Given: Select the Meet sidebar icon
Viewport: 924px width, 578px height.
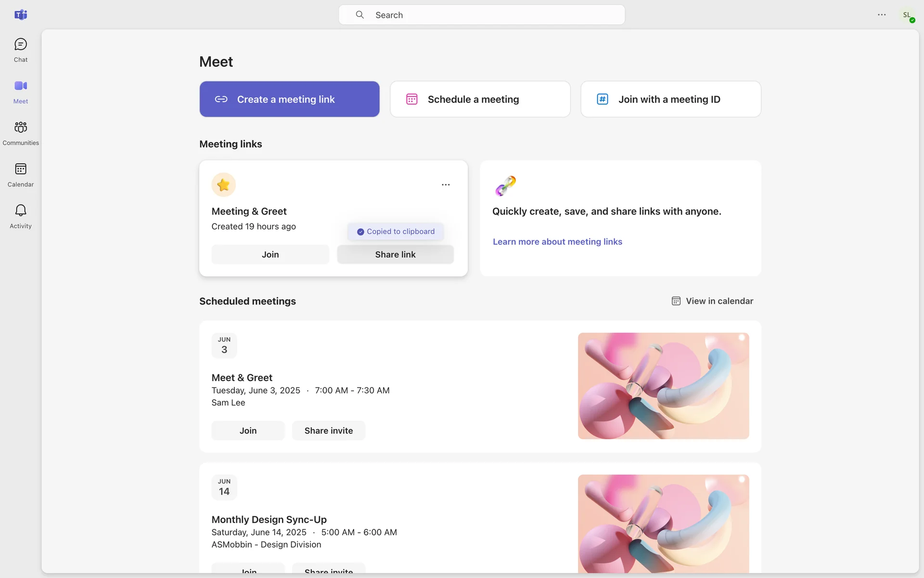Looking at the screenshot, I should 20,92.
